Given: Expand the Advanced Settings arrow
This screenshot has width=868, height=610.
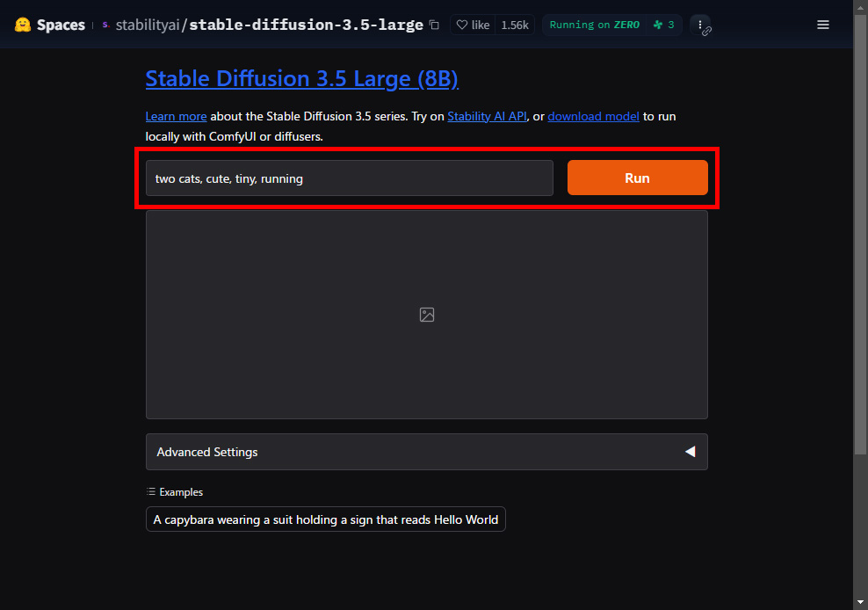Looking at the screenshot, I should click(x=690, y=452).
